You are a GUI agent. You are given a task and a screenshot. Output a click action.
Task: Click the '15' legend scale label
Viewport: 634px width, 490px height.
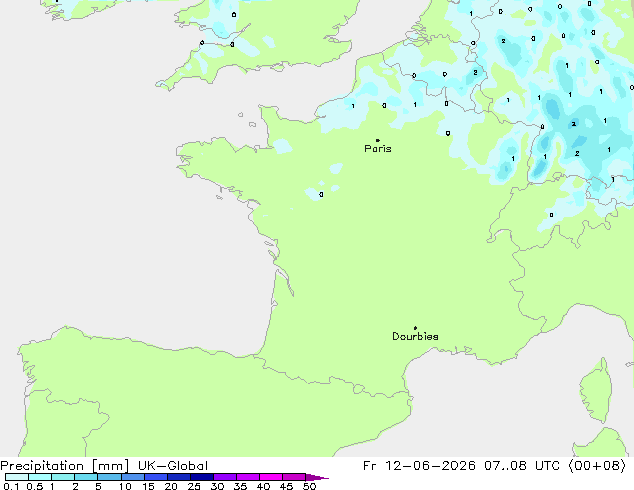pyautogui.click(x=148, y=486)
